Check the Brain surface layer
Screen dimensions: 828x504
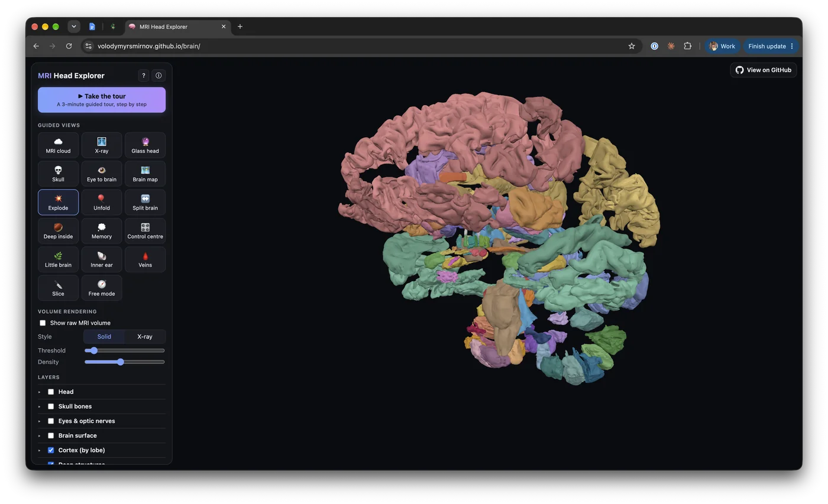(51, 435)
